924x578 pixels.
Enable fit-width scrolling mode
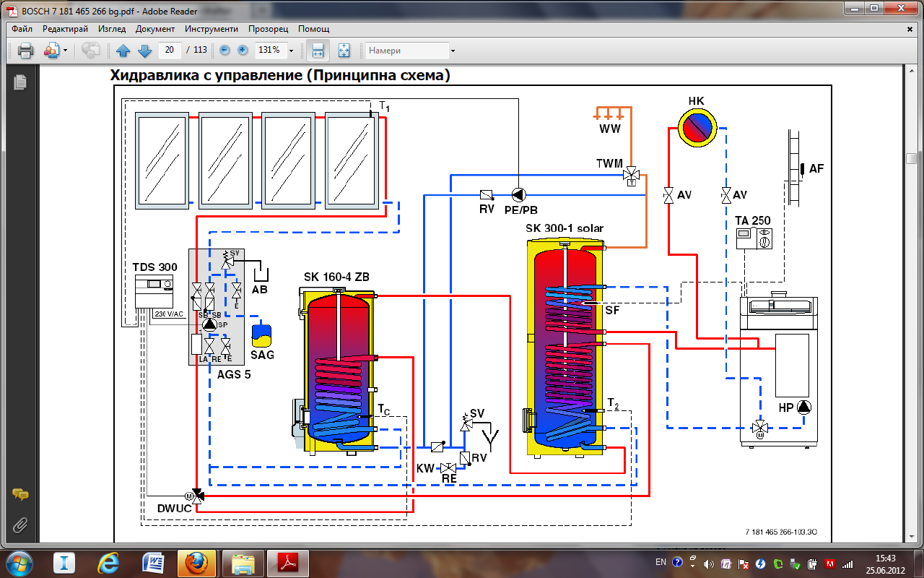coord(316,51)
